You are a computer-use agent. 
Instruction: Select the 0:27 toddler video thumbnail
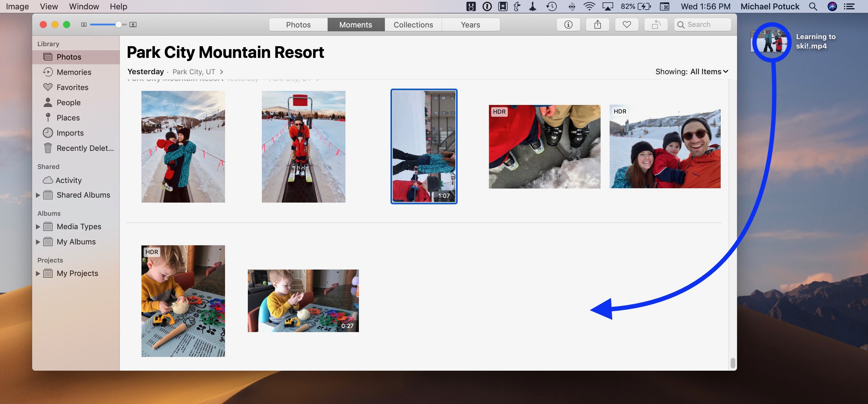tap(303, 301)
